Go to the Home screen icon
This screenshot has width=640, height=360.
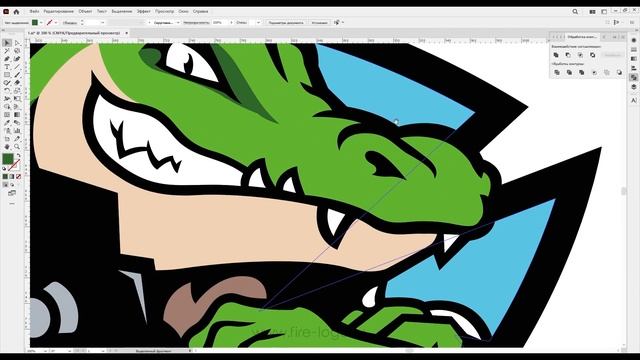click(16, 12)
